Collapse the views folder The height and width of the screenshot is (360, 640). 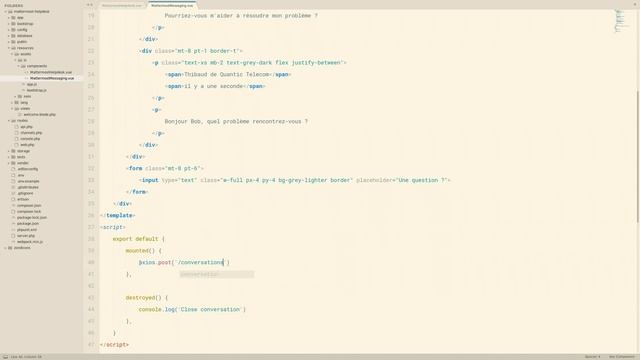(12, 109)
